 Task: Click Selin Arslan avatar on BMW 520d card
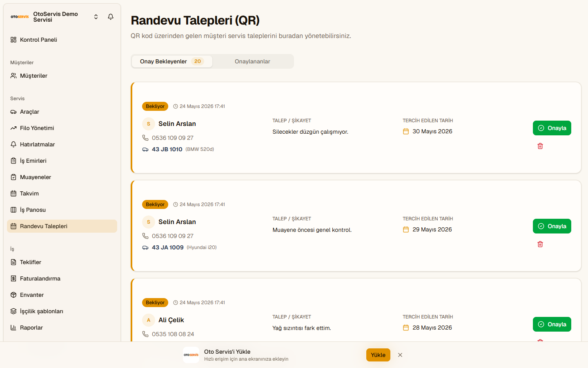[149, 124]
